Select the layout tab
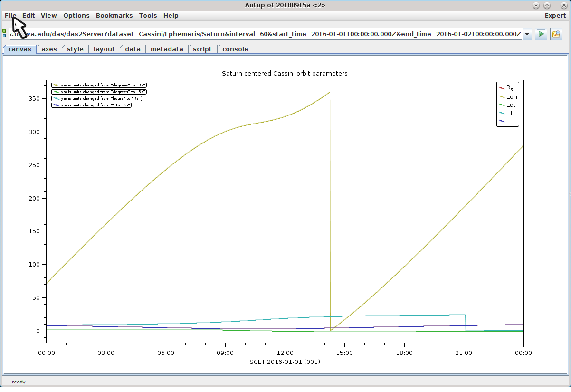Screen dimensions: 571x392 pyautogui.click(x=104, y=49)
